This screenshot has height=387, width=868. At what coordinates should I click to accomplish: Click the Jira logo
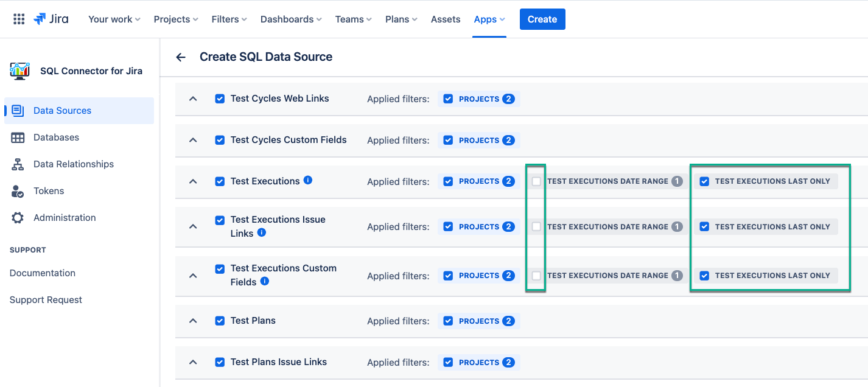pyautogui.click(x=51, y=19)
